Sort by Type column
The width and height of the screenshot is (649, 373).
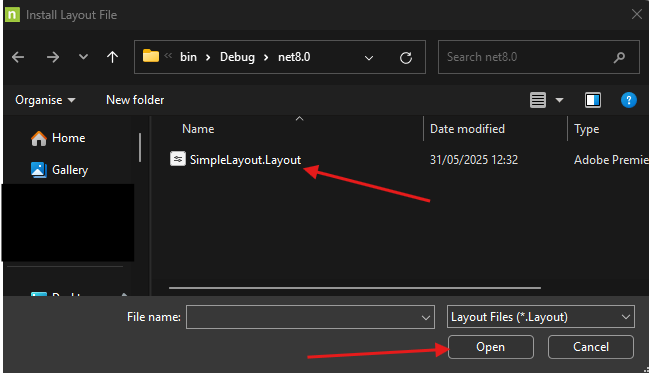pyautogui.click(x=587, y=129)
